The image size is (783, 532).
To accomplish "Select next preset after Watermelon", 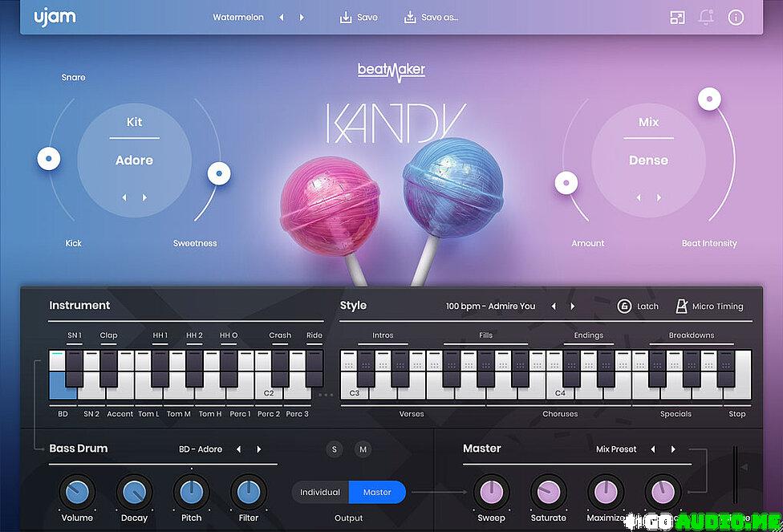I will 302,17.
